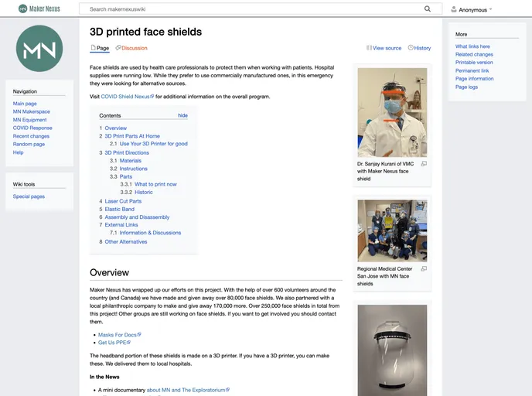This screenshot has width=532, height=396.
Task: Open the face shield product photo
Action: tap(392, 350)
